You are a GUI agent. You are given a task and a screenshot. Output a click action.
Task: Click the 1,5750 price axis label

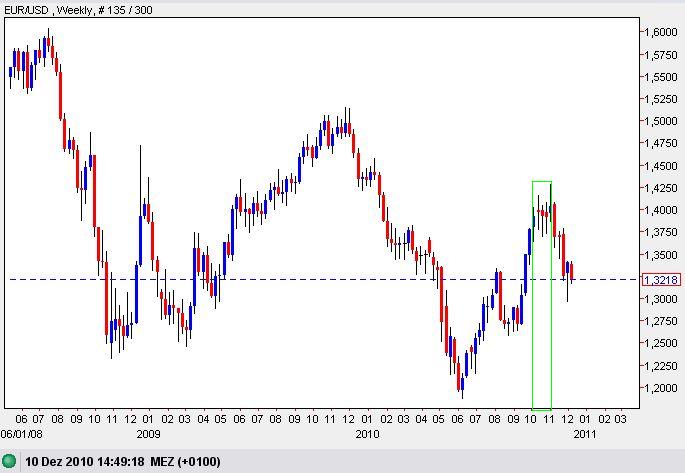click(661, 55)
